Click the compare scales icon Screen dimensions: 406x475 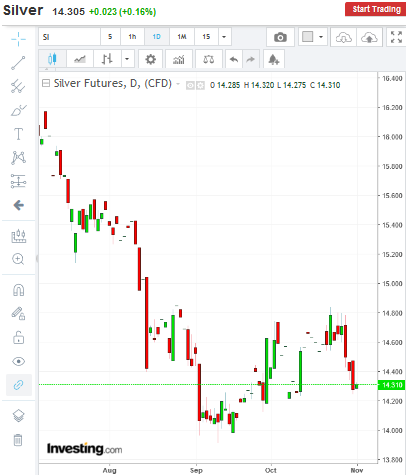point(209,59)
